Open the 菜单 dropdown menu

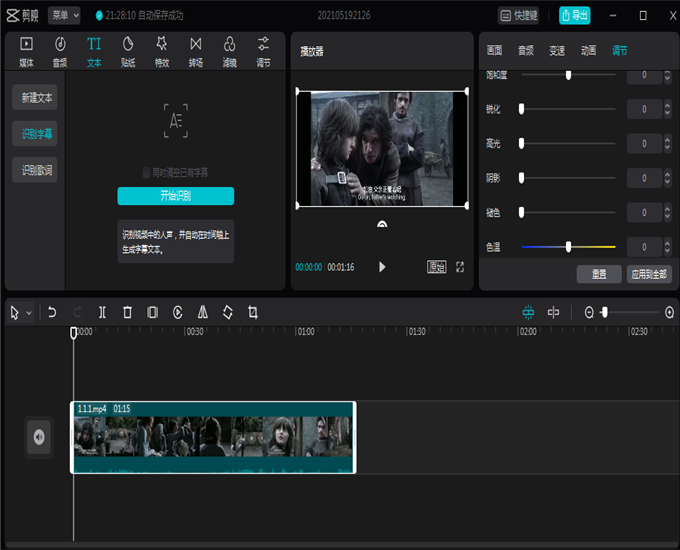(65, 15)
